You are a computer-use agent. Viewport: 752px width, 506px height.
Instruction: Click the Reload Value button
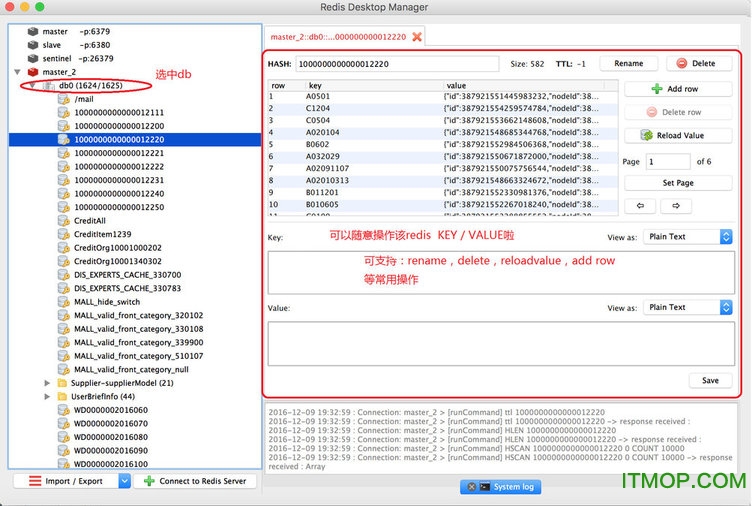[678, 135]
